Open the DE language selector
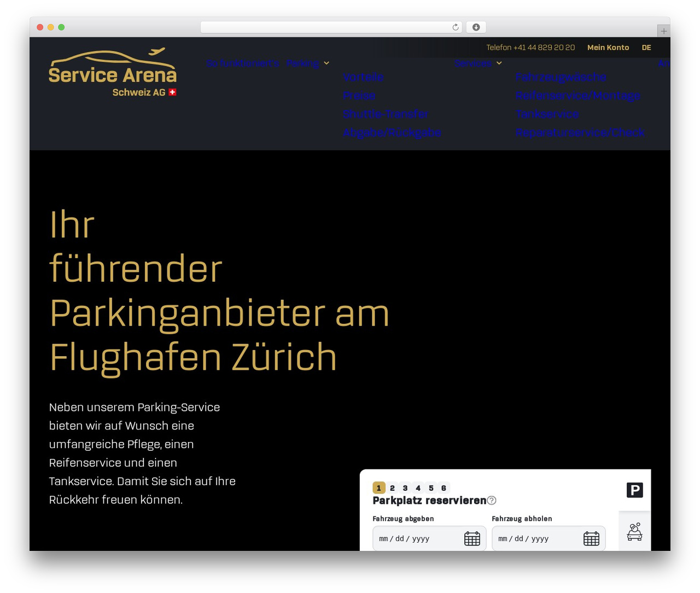The height and width of the screenshot is (593, 700). 646,48
